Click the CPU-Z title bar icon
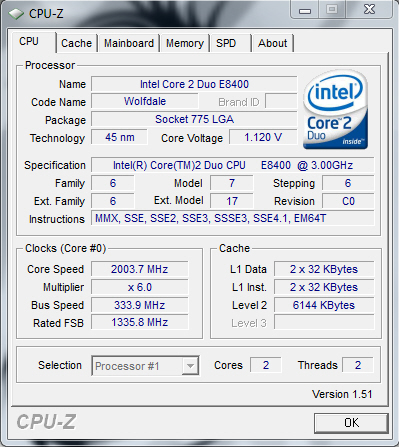 pyautogui.click(x=16, y=14)
